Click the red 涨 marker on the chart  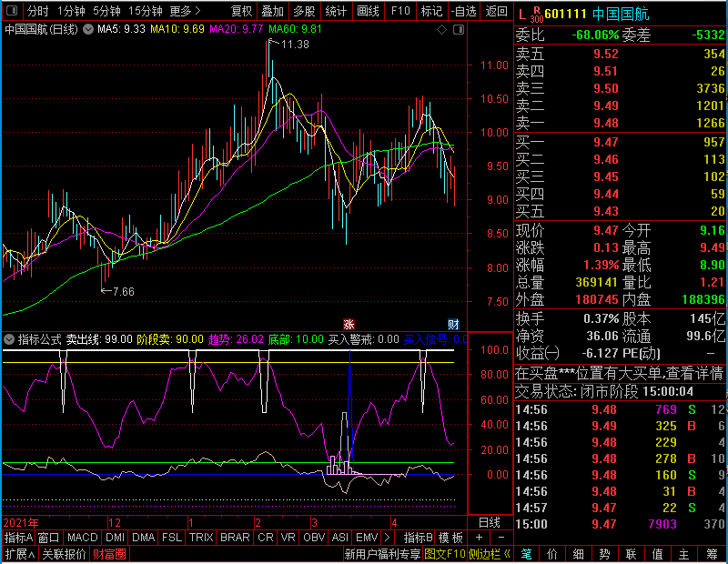point(349,324)
